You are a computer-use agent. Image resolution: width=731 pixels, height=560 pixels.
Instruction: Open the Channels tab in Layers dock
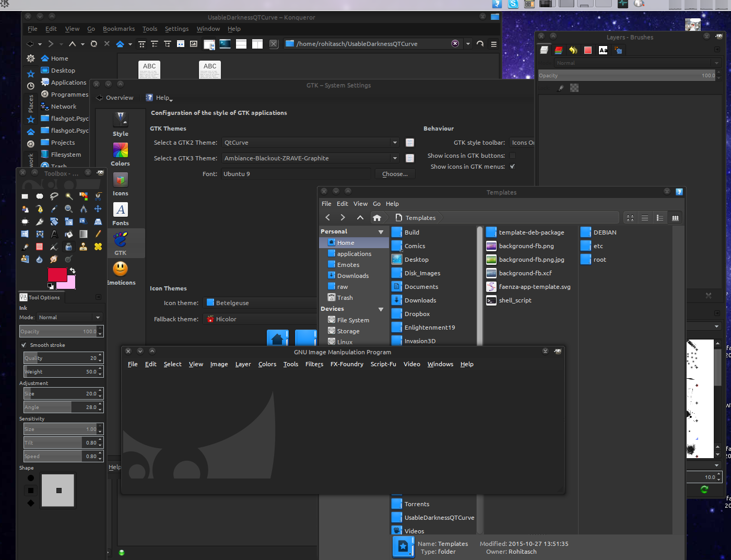coord(559,50)
